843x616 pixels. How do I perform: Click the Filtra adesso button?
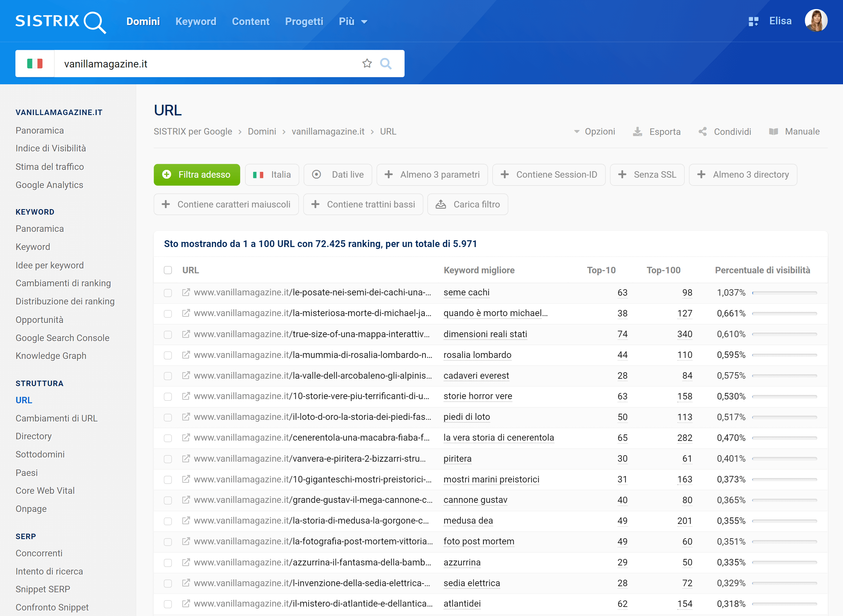(x=196, y=175)
